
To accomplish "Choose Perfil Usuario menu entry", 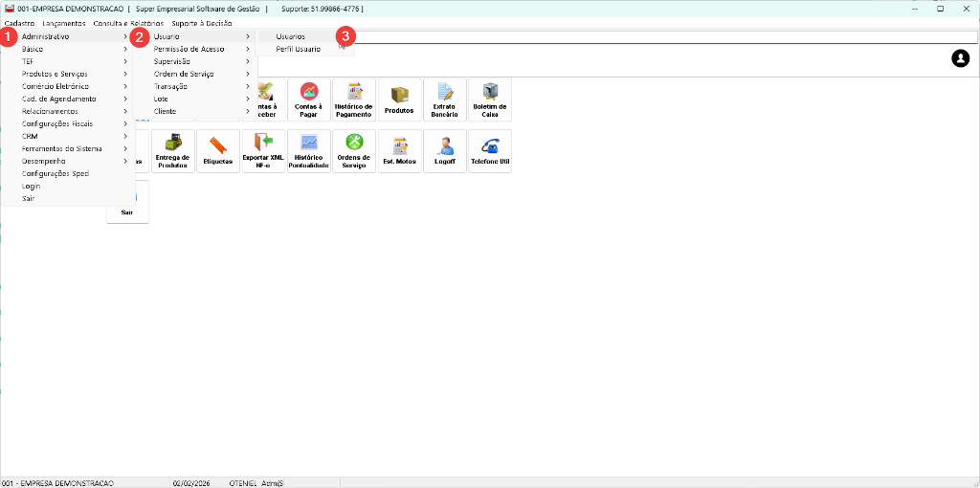I will (x=298, y=49).
